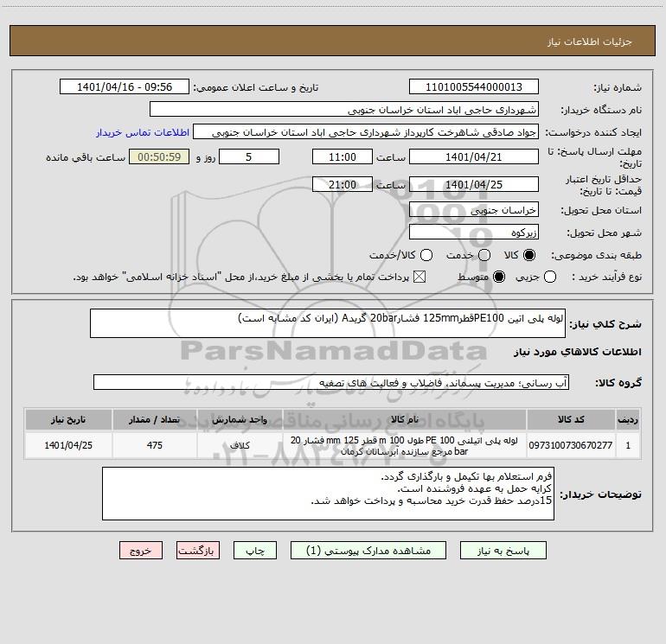Click the quantity cell 475

click(x=155, y=445)
